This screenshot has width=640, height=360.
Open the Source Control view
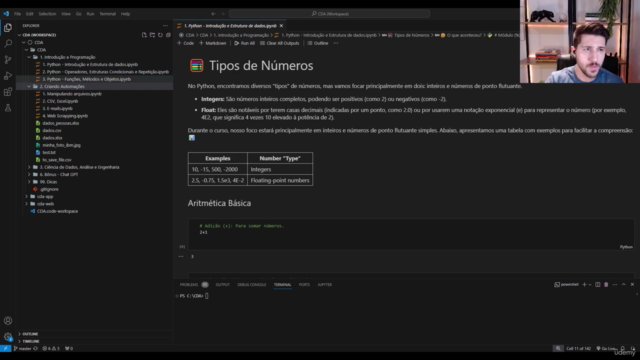[8, 60]
